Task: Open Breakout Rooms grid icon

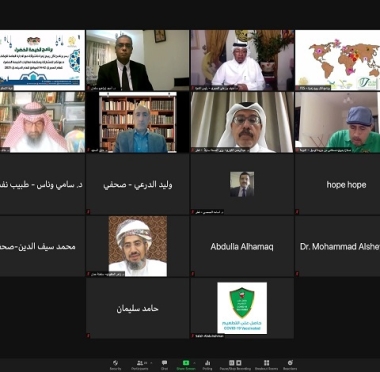Action: click(x=266, y=363)
